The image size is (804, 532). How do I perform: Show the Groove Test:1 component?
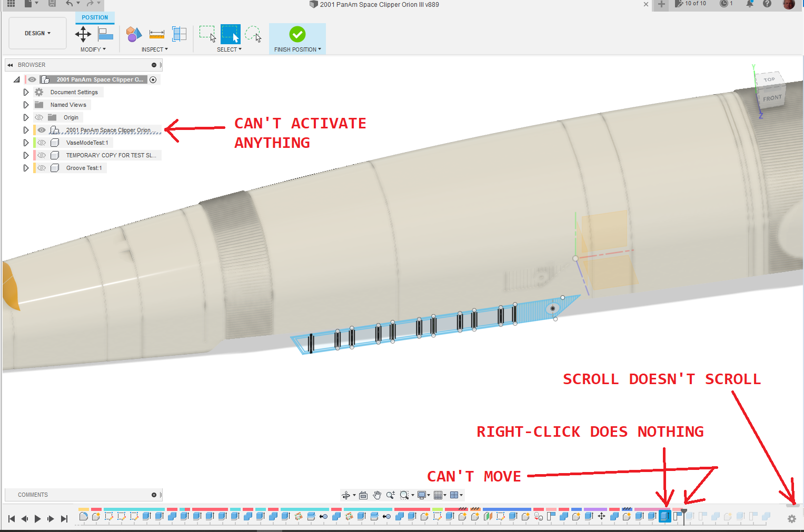(42, 168)
